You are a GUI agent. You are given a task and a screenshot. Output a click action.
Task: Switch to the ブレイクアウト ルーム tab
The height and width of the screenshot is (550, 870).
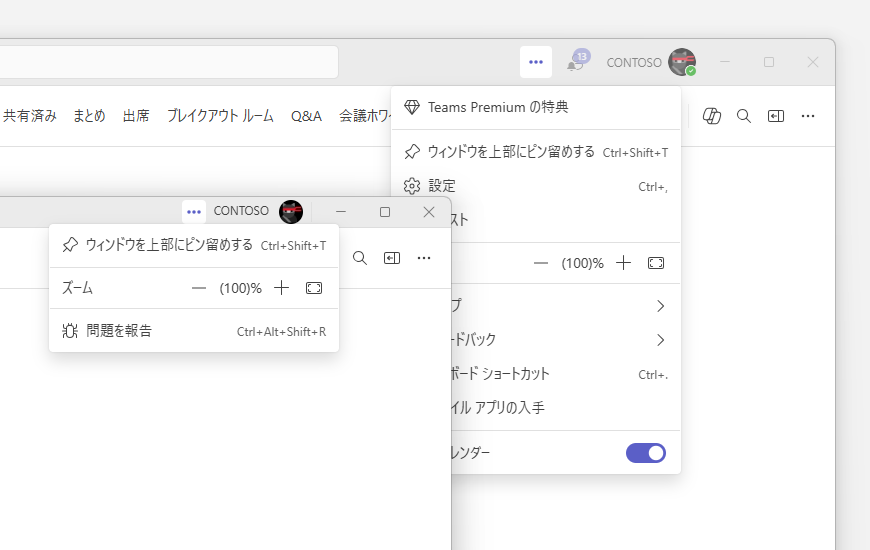click(x=220, y=116)
